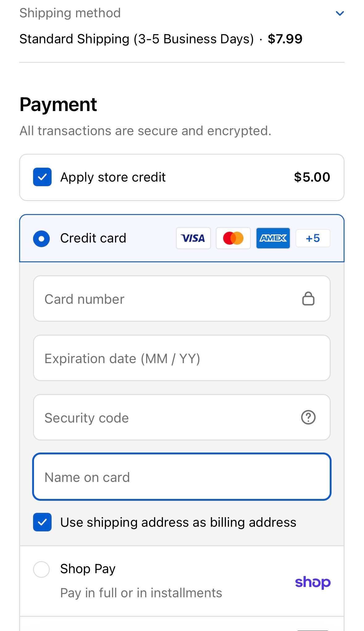Click Pay in full or in installments
The width and height of the screenshot is (364, 631).
pyautogui.click(x=141, y=593)
